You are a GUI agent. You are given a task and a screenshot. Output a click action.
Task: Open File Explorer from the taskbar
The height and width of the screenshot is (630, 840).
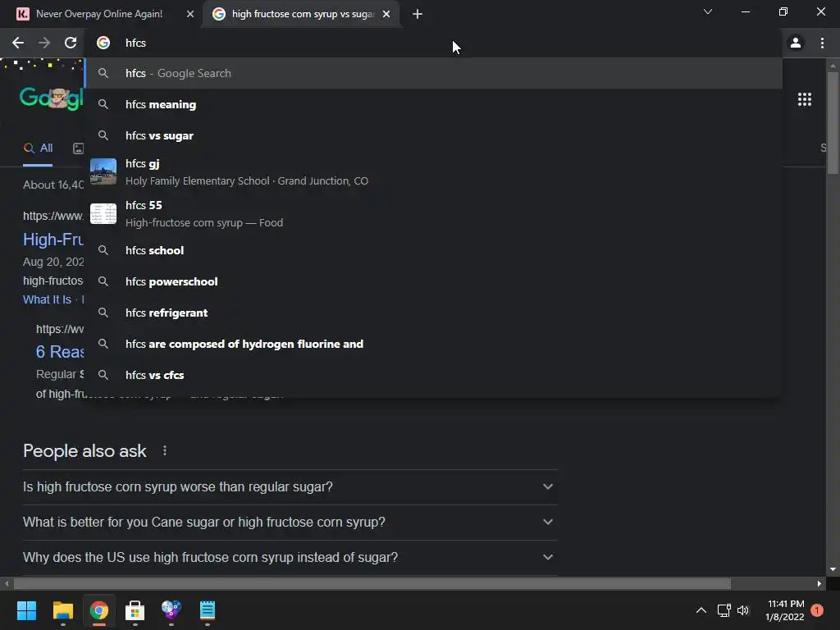[62, 610]
